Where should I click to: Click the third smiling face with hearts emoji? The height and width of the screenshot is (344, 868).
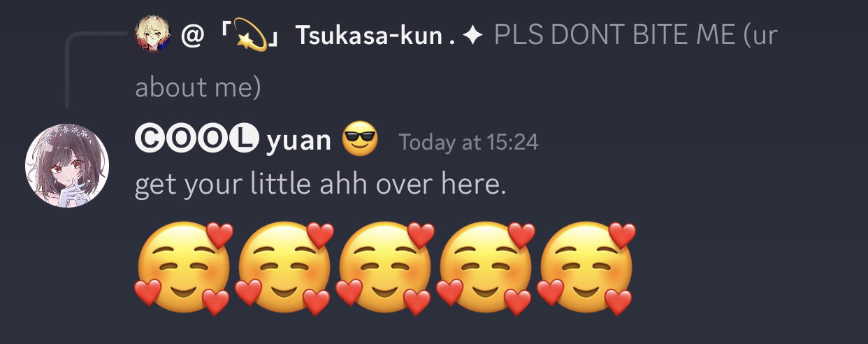[x=385, y=268]
